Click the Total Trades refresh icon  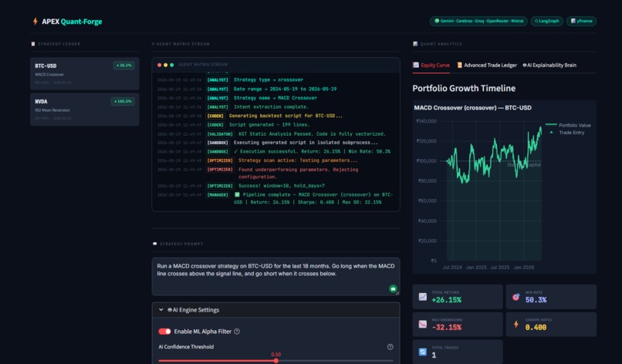pos(423,352)
